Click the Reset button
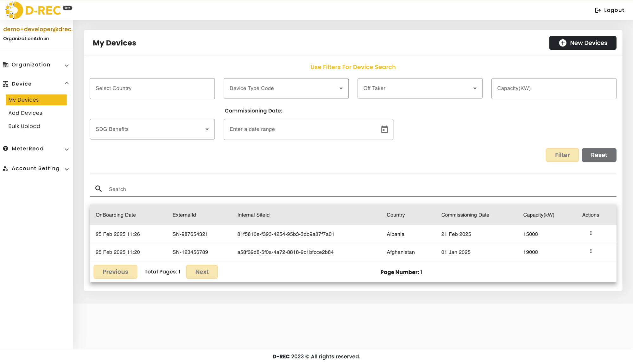633x364 pixels. point(599,155)
